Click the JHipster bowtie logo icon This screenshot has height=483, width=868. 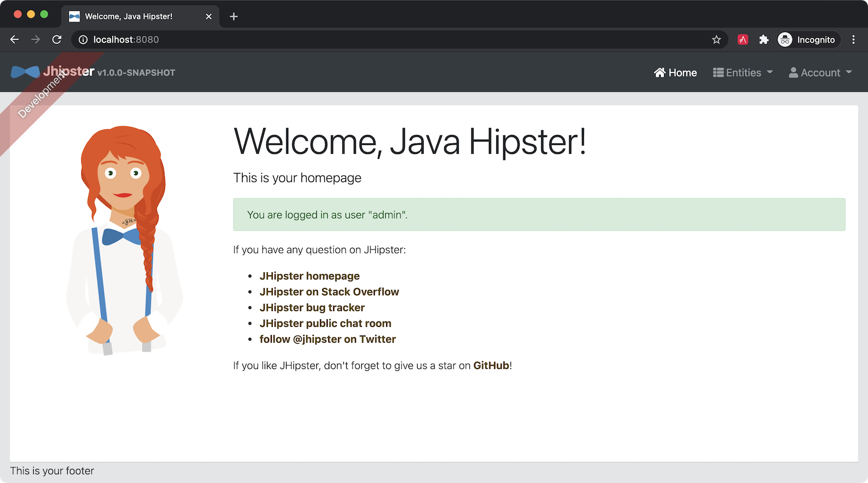[x=25, y=72]
